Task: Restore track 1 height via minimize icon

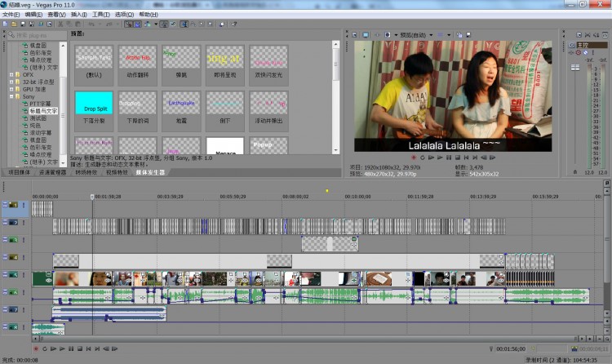Action: (x=5, y=204)
